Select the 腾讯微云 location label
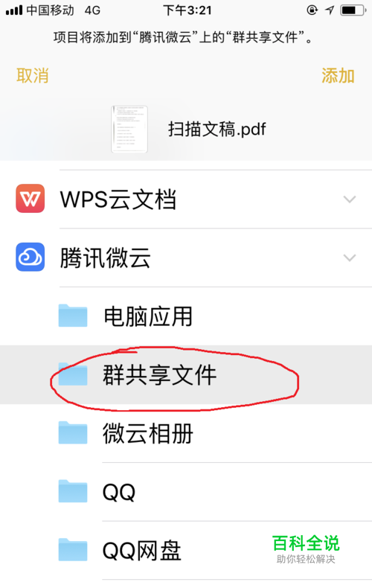The width and height of the screenshot is (372, 588). [x=106, y=258]
